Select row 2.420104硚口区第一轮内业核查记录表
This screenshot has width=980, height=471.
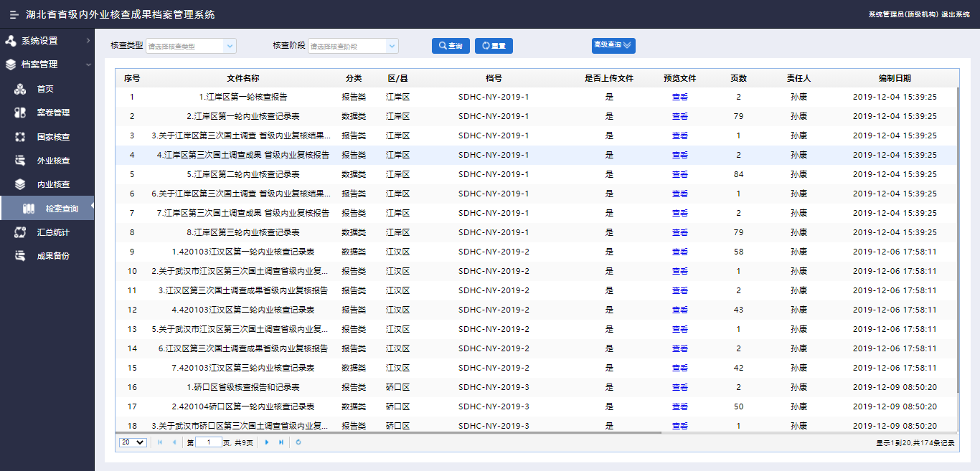(x=536, y=406)
